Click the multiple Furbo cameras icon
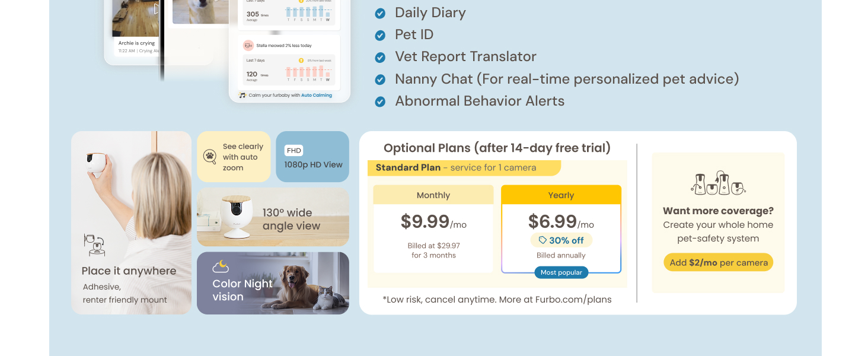This screenshot has height=356, width=868. click(718, 183)
